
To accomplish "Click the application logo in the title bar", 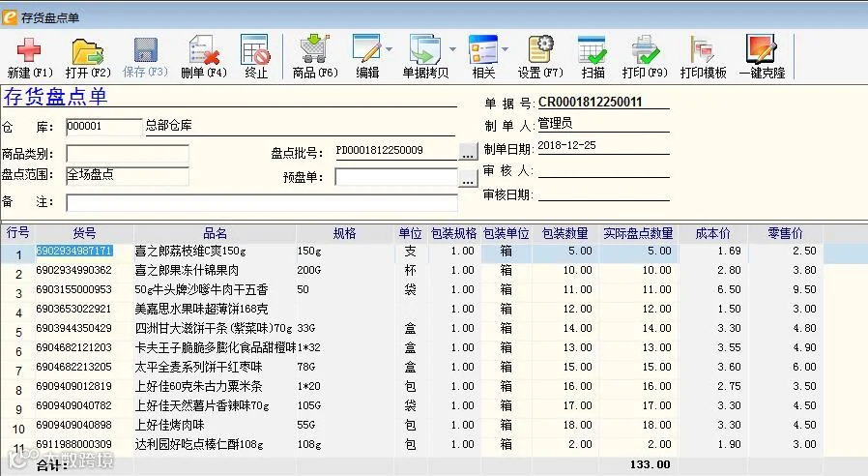I will tap(10, 17).
